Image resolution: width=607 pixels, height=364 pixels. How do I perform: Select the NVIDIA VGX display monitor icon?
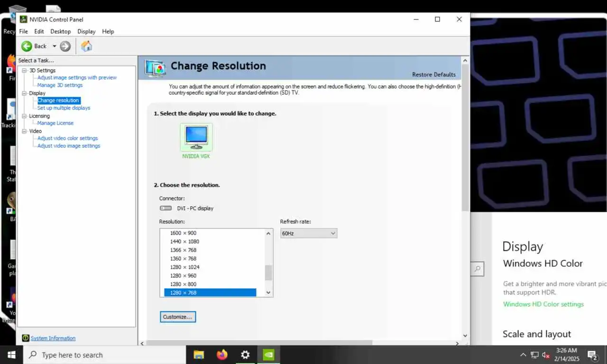(x=196, y=137)
